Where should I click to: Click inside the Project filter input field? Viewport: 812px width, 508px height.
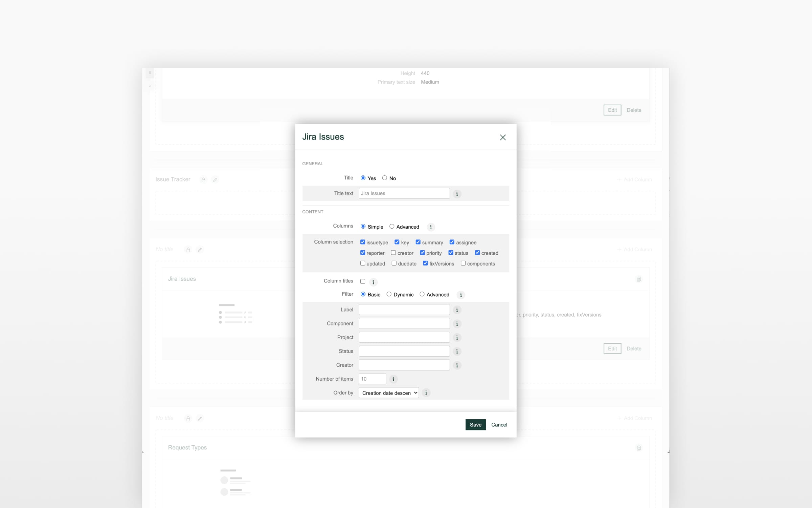[404, 337]
